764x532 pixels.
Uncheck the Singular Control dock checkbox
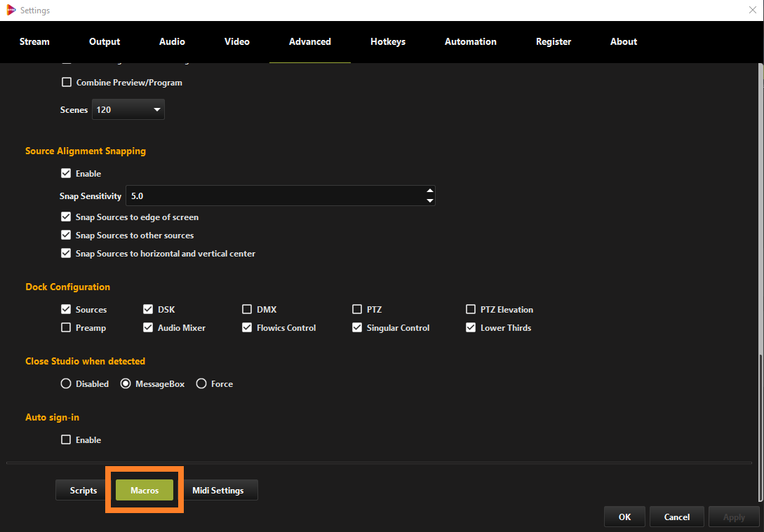tap(357, 327)
